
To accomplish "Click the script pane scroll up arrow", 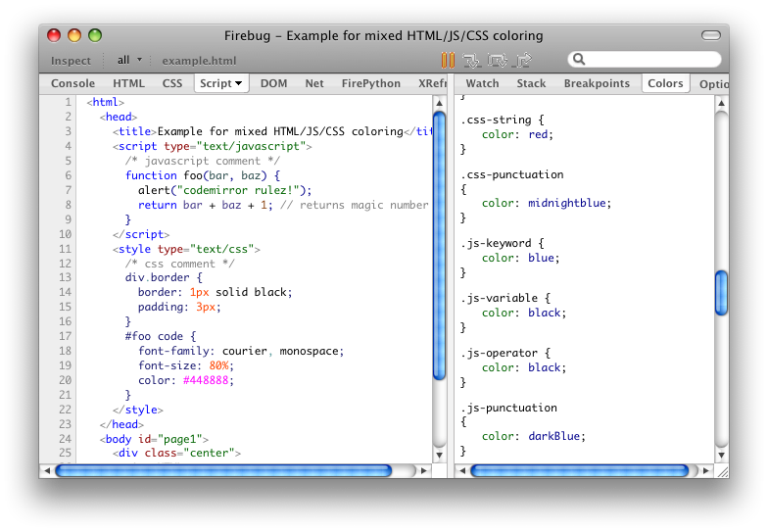I will coord(439,103).
